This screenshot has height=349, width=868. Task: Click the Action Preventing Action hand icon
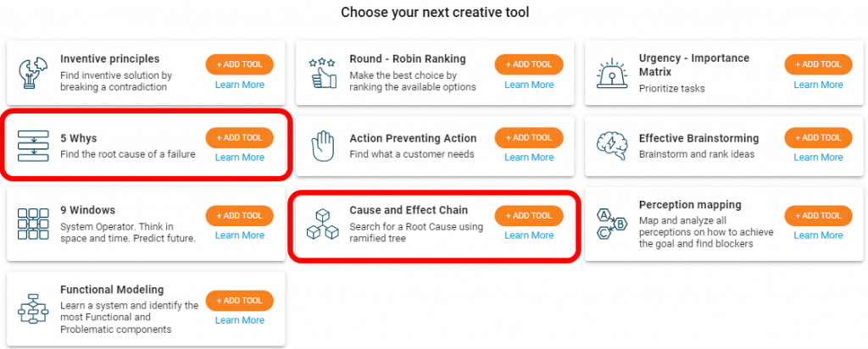322,146
